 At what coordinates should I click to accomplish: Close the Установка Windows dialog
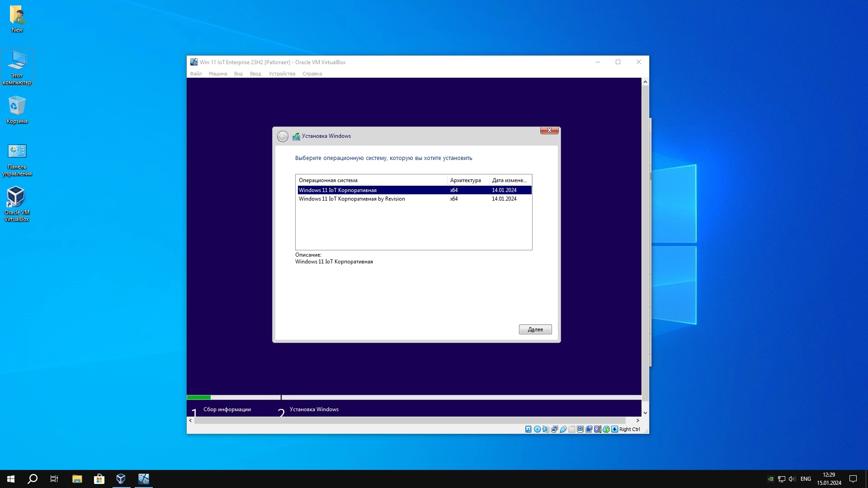[549, 131]
